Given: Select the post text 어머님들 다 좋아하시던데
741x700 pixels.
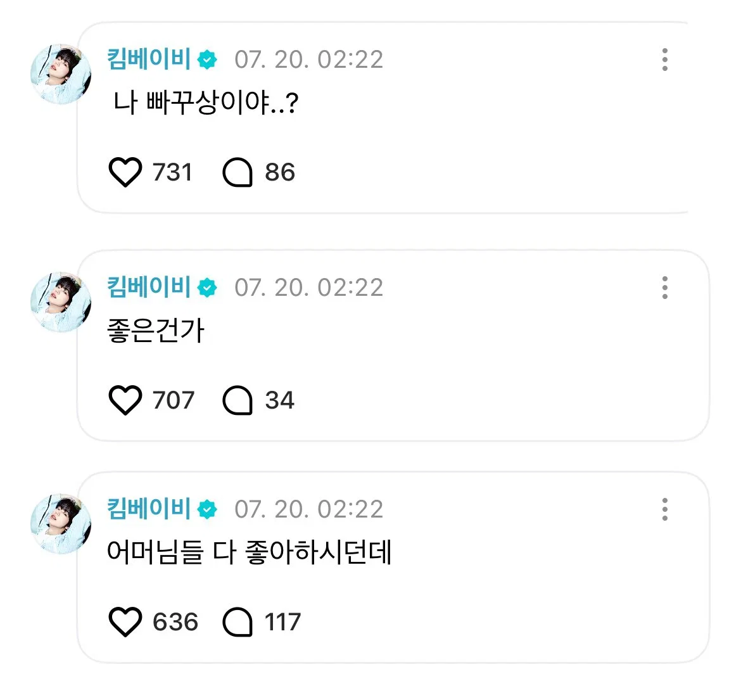Looking at the screenshot, I should tap(249, 552).
